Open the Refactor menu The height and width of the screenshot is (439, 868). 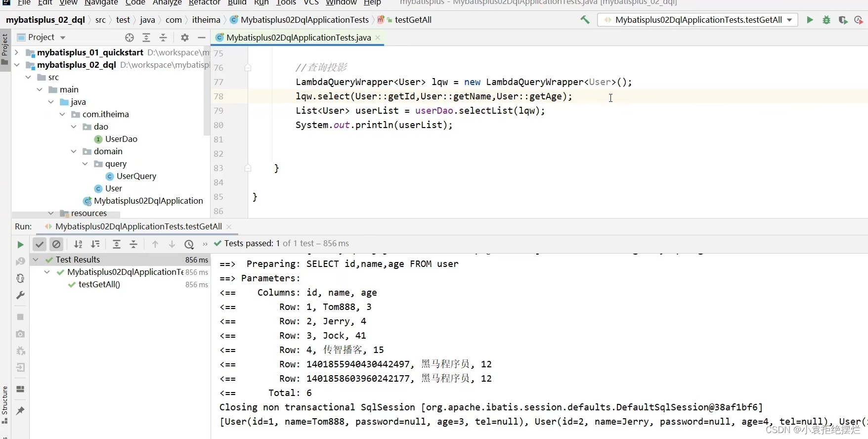pyautogui.click(x=204, y=2)
